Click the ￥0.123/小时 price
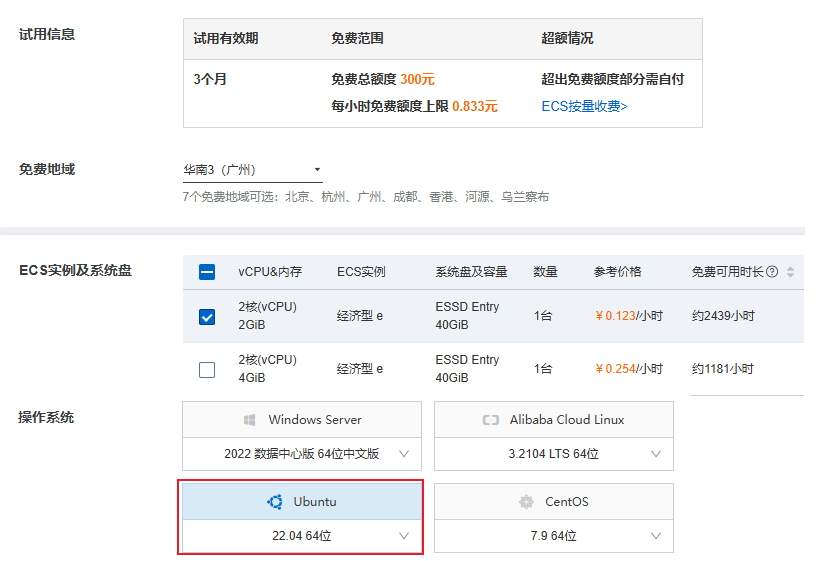 point(628,316)
